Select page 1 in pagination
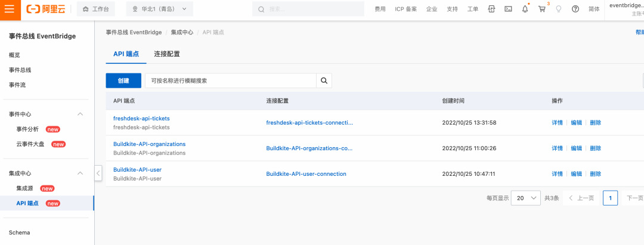The image size is (644, 245). point(611,198)
